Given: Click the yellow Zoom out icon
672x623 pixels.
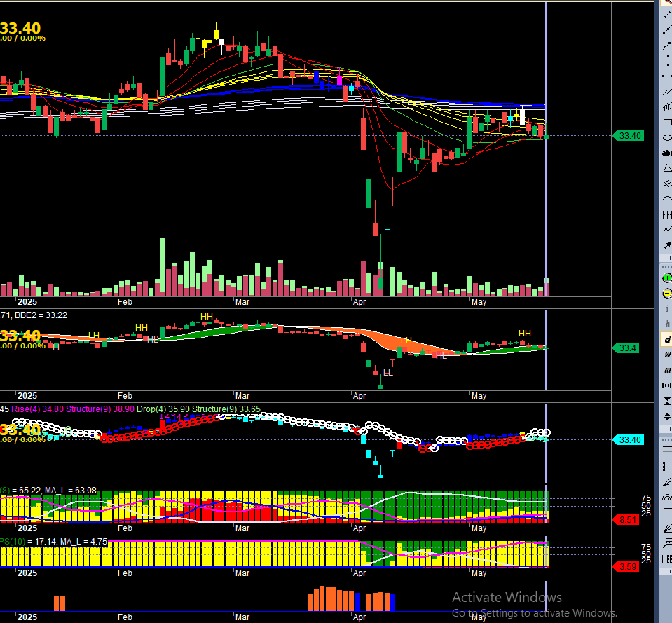Looking at the screenshot, I should point(667,294).
